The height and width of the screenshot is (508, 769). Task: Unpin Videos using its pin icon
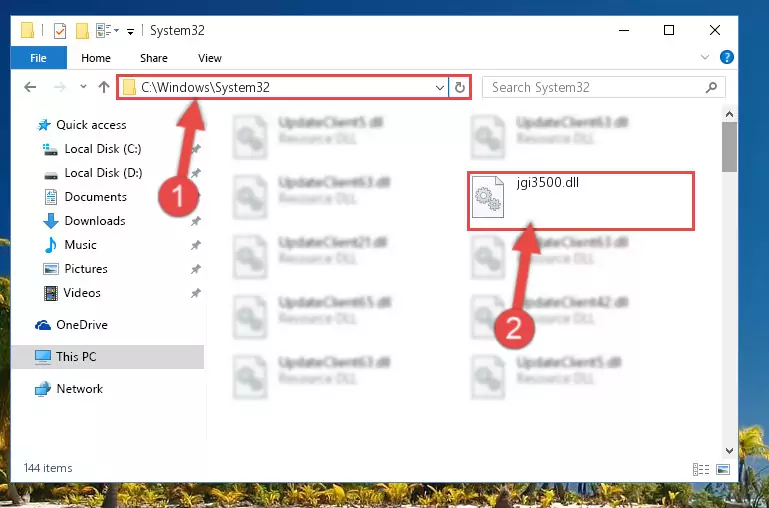coord(196,293)
